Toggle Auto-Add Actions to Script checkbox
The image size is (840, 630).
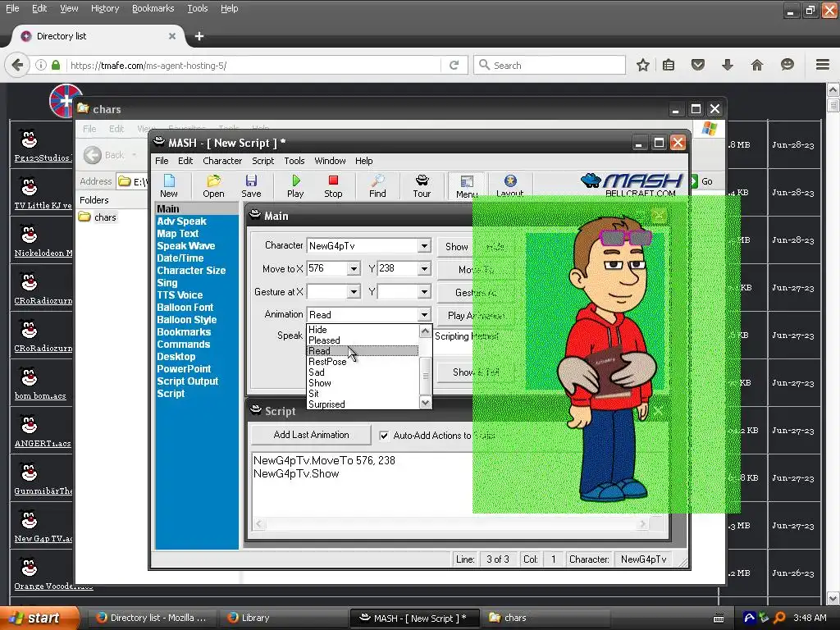pyautogui.click(x=384, y=436)
